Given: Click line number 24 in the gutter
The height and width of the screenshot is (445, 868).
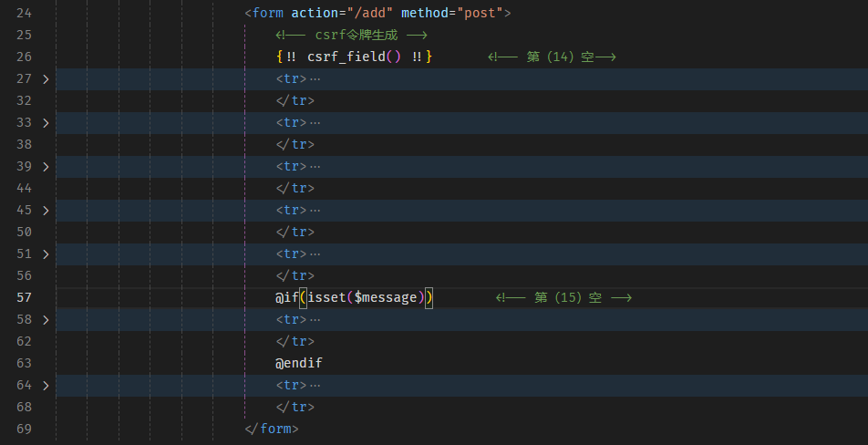Looking at the screenshot, I should pos(24,13).
